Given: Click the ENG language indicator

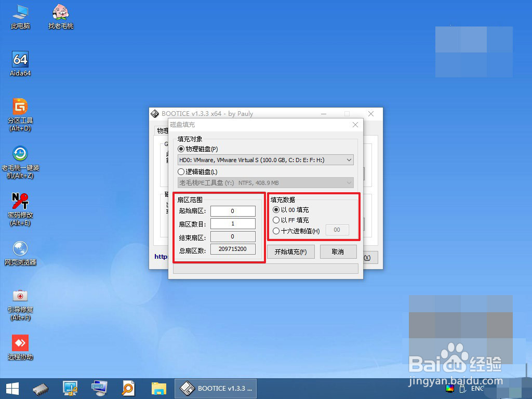Looking at the screenshot, I should click(477, 389).
